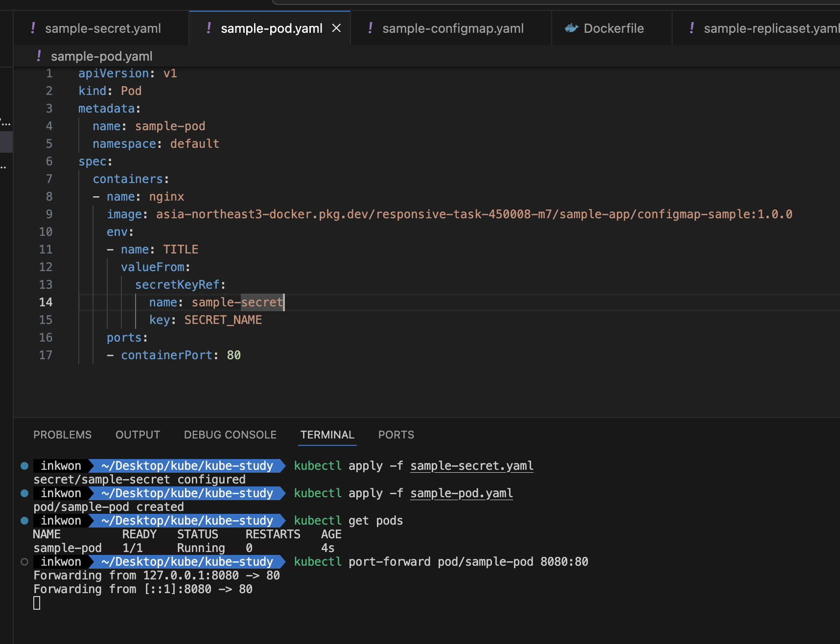This screenshot has height=644, width=840.
Task: Click the Docker whale icon on Dockerfile tab
Action: (571, 28)
